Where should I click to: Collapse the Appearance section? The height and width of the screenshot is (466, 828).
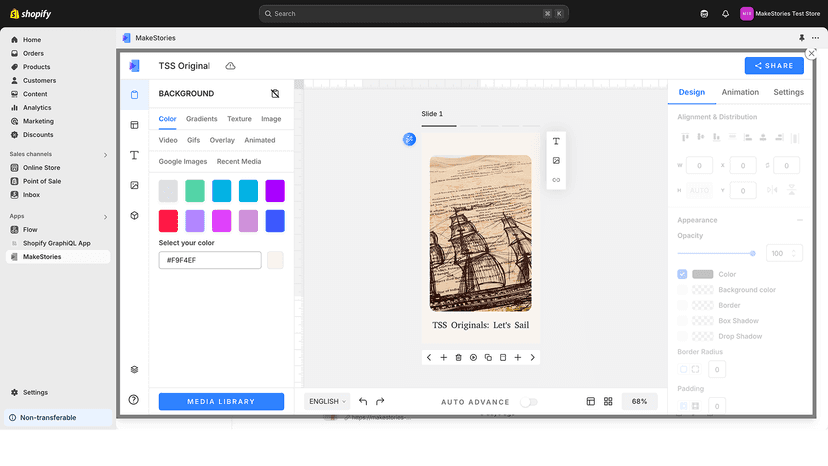click(800, 220)
